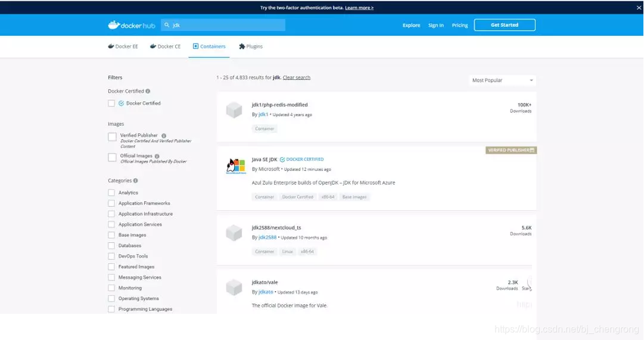
Task: Tick the Monitoring category checkbox
Action: pyautogui.click(x=111, y=288)
